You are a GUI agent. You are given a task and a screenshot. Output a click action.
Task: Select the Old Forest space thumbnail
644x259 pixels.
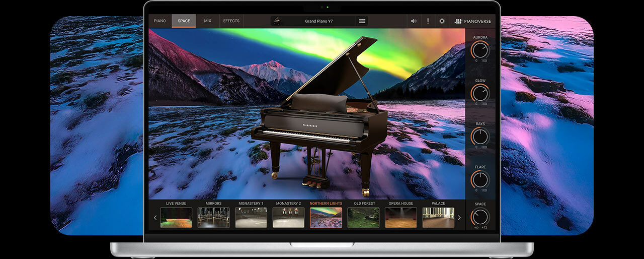pos(363,218)
